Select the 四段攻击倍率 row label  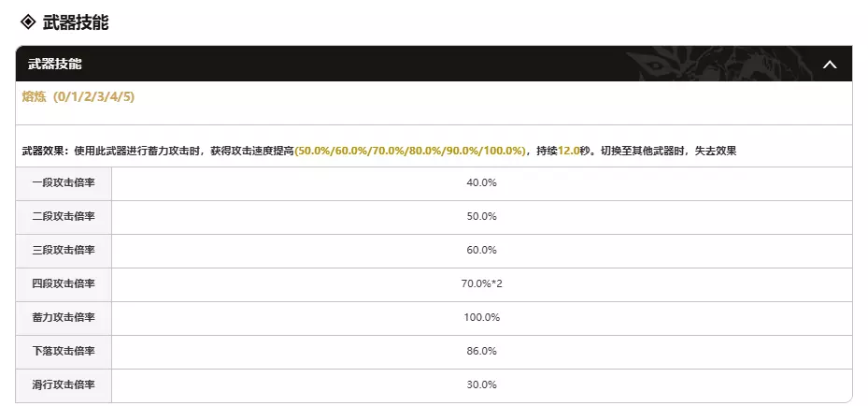coord(64,283)
